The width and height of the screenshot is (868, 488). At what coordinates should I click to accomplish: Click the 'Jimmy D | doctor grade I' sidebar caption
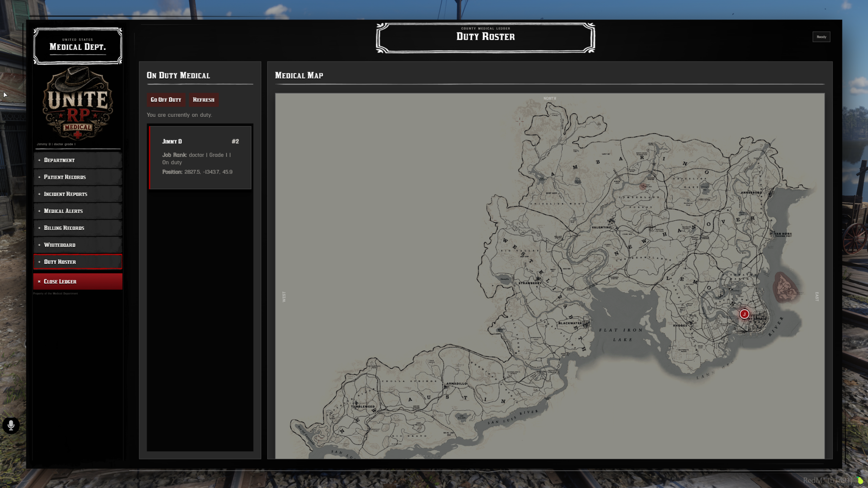(56, 144)
